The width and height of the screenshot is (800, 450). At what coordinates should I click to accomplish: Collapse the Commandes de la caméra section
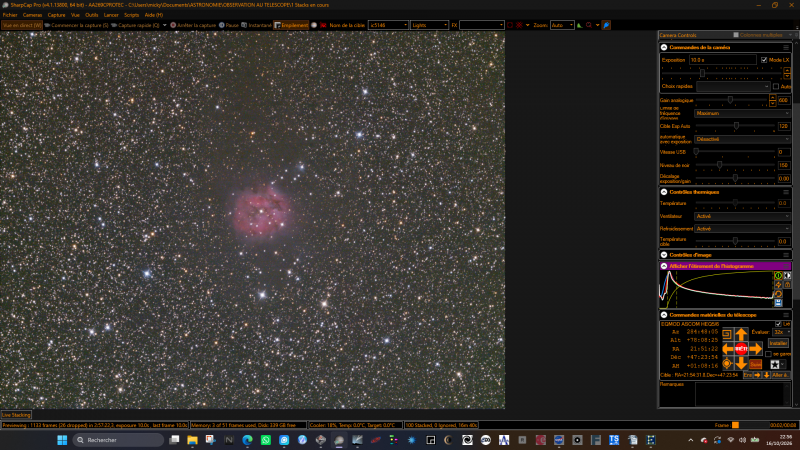click(664, 47)
